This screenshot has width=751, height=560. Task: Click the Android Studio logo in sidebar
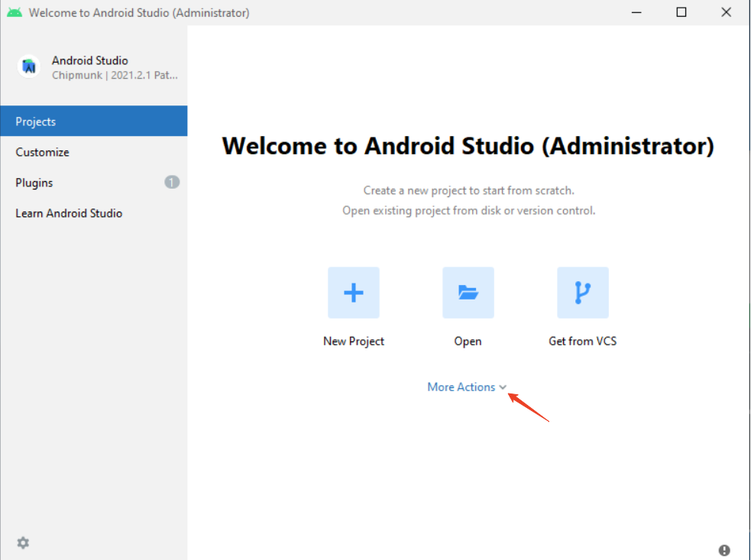click(29, 66)
